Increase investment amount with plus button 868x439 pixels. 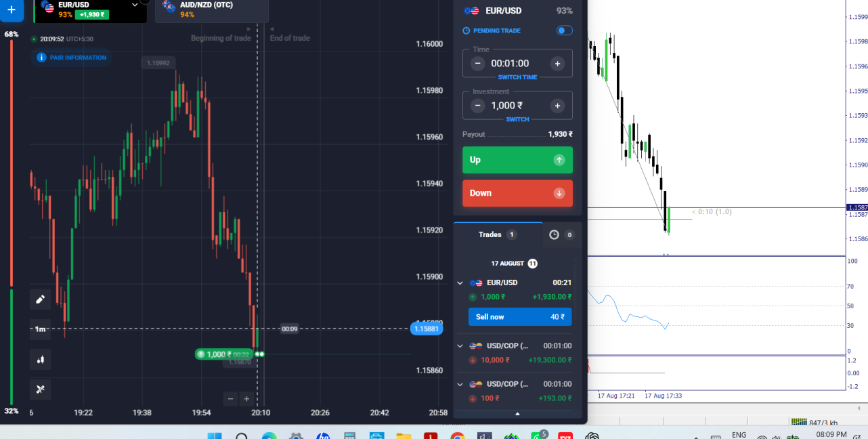[x=557, y=106]
